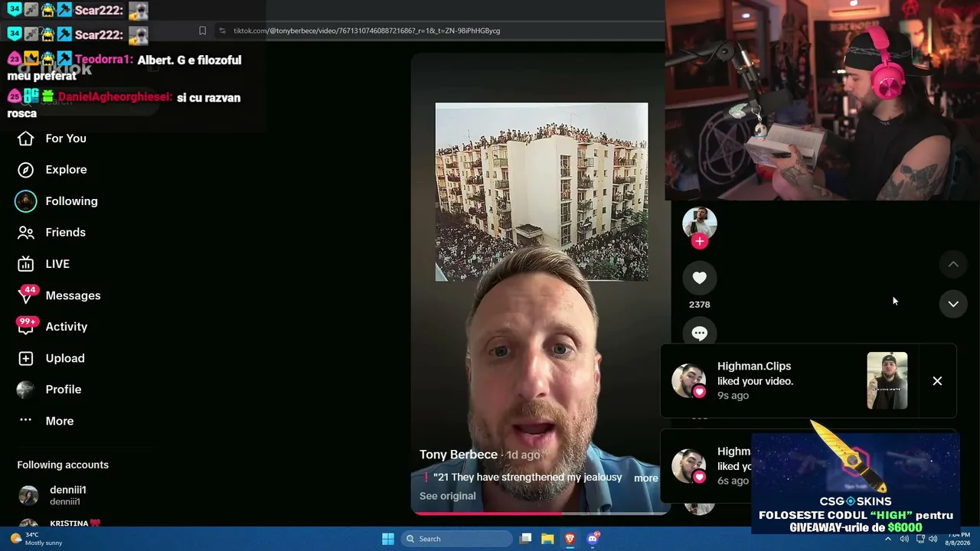Open the Friends page
980x551 pixels.
65,233
